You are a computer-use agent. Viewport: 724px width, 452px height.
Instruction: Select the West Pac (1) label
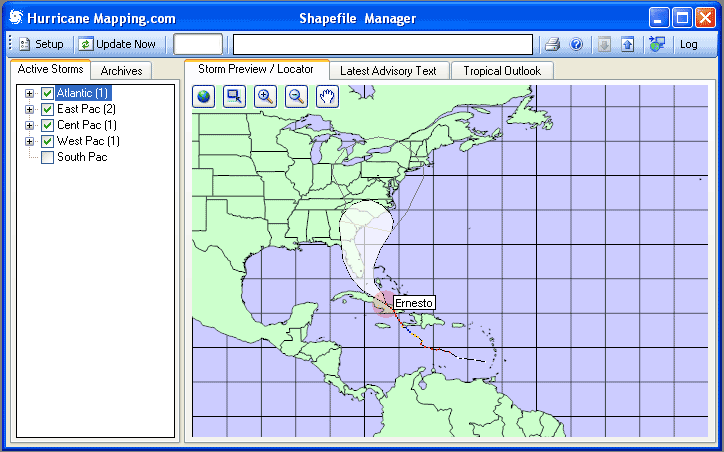[x=88, y=141]
